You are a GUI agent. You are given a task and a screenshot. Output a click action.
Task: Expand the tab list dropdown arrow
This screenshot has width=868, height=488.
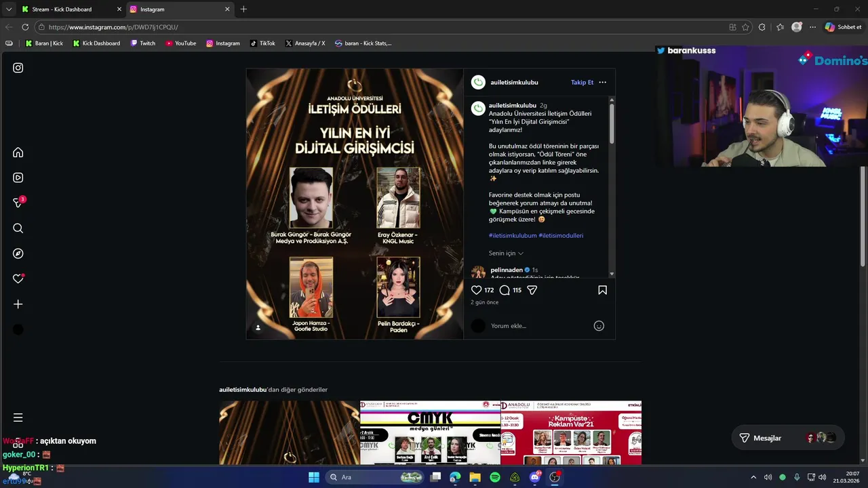pos(9,9)
